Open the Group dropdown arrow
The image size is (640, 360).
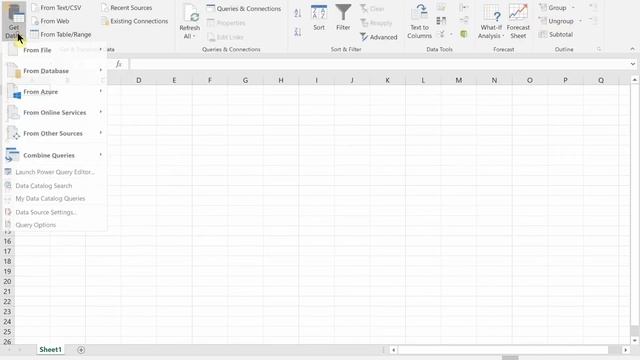click(573, 8)
